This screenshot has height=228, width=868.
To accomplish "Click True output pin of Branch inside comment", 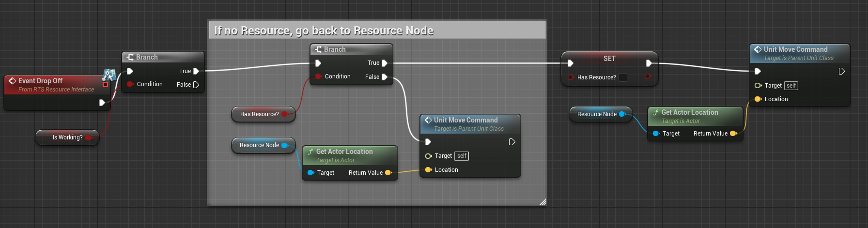I will pos(385,63).
